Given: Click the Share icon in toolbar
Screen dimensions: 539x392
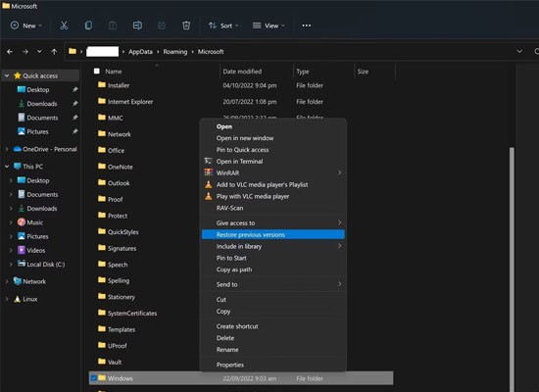Looking at the screenshot, I should point(162,25).
